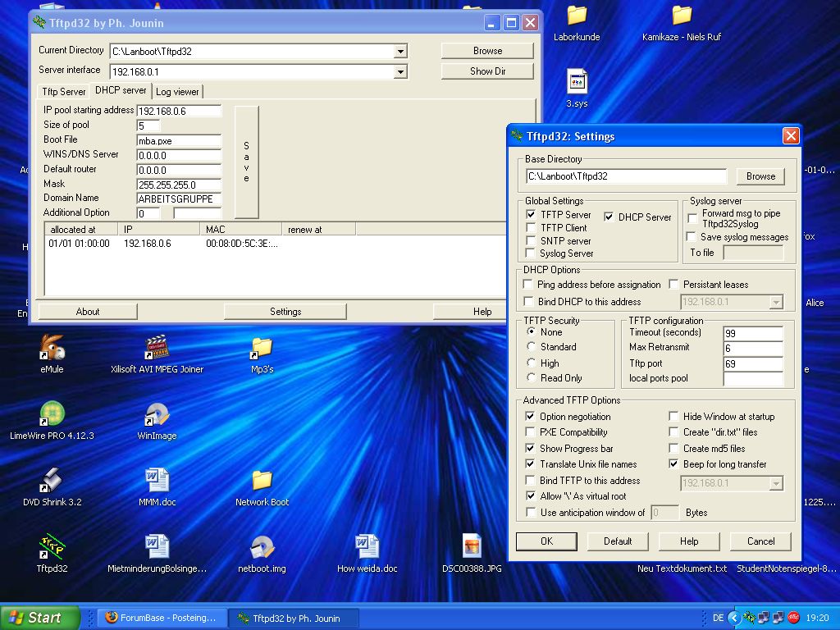Select the Laborkunde folder icon

click(577, 16)
